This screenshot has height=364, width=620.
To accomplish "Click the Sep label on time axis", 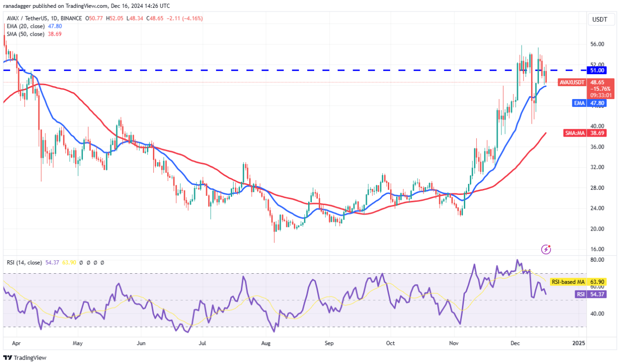I will tap(329, 344).
